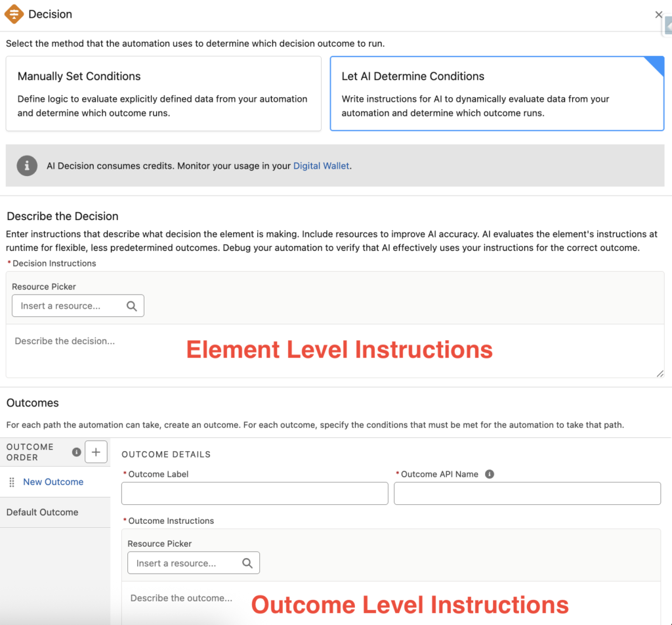
Task: Click the Outcome API Name input field
Action: [527, 494]
